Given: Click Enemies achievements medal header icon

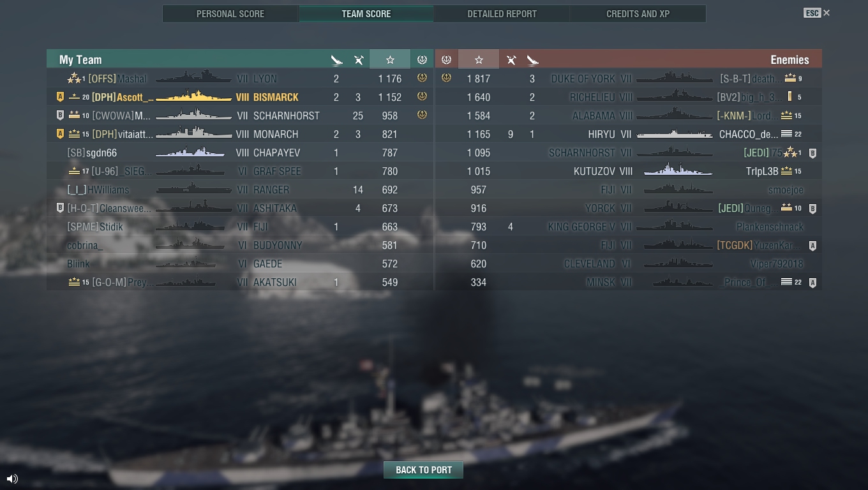Looking at the screenshot, I should pos(446,59).
